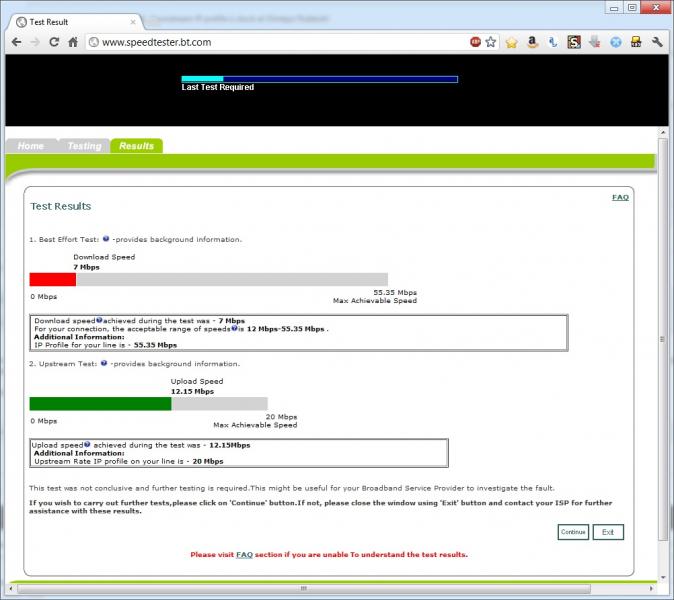Click the scroll left arrow
This screenshot has height=600, width=674.
coord(11,588)
